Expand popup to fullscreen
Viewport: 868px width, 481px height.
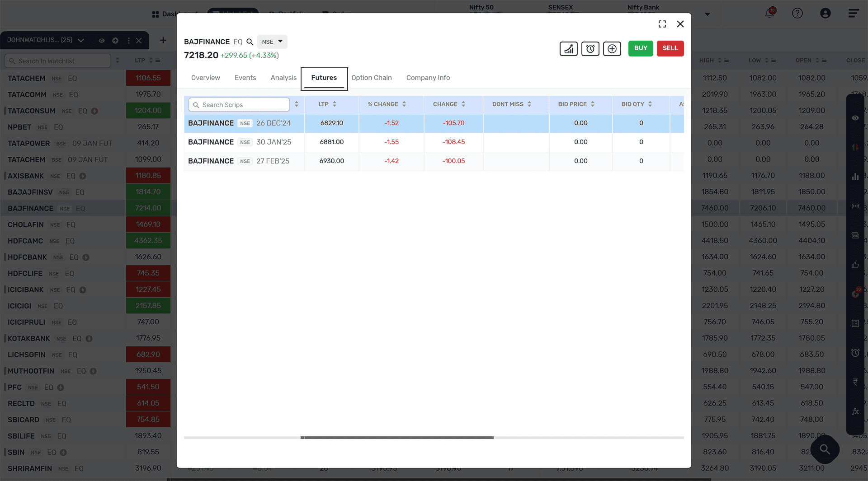(662, 24)
